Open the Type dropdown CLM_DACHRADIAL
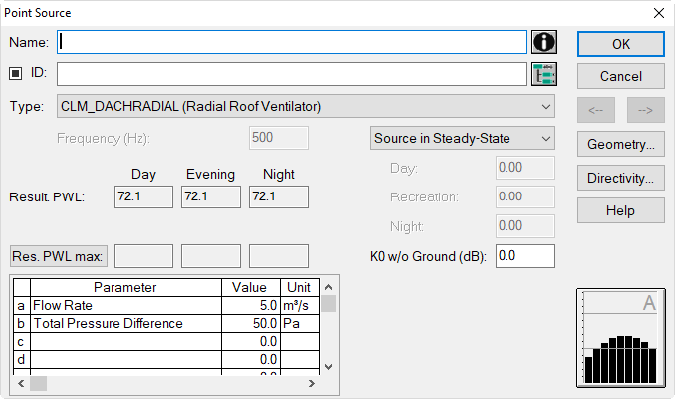 306,106
